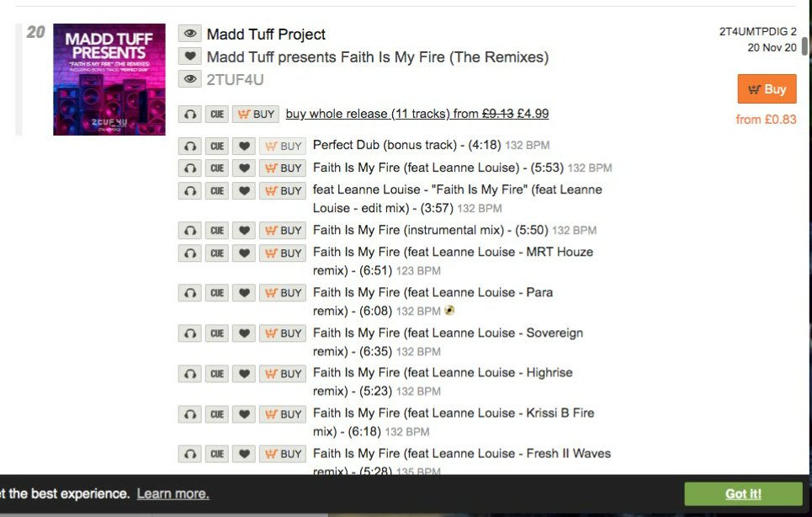Cue the Krissi B Fire mix
Image resolution: width=812 pixels, height=517 pixels.
pyautogui.click(x=217, y=414)
